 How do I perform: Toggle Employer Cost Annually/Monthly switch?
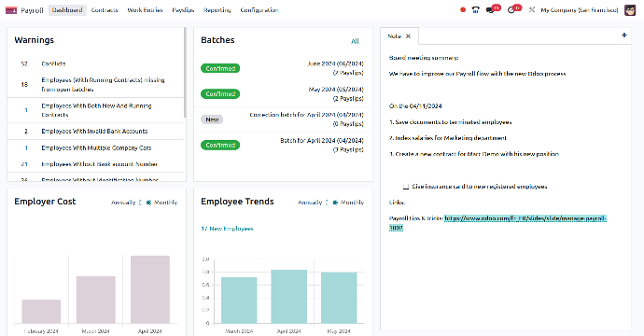click(x=145, y=203)
